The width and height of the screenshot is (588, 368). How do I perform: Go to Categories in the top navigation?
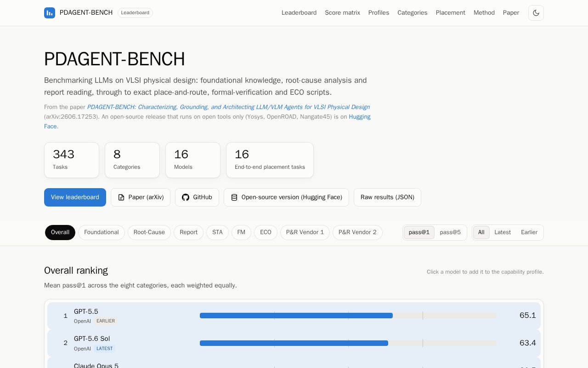pyautogui.click(x=413, y=13)
